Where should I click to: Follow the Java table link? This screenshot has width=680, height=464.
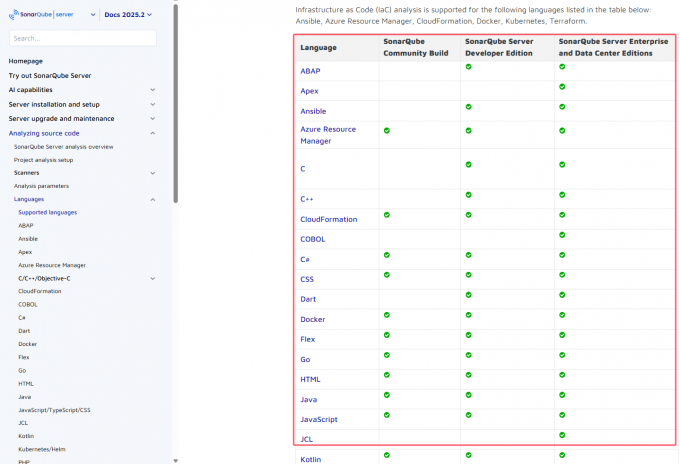309,400
